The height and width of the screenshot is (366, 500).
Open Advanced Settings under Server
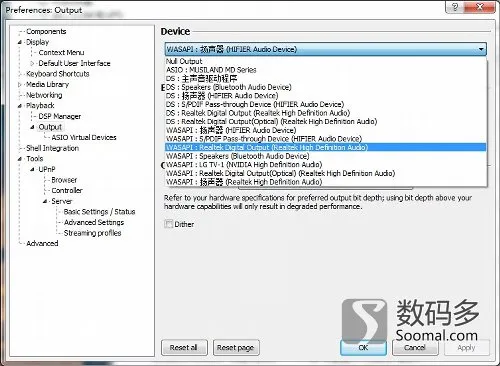[x=94, y=222]
